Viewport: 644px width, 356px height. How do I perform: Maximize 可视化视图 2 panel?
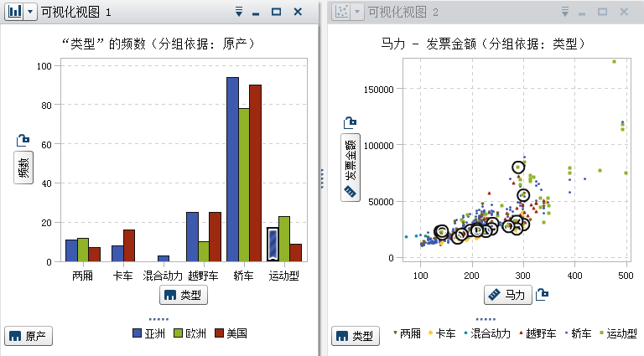[x=603, y=12]
